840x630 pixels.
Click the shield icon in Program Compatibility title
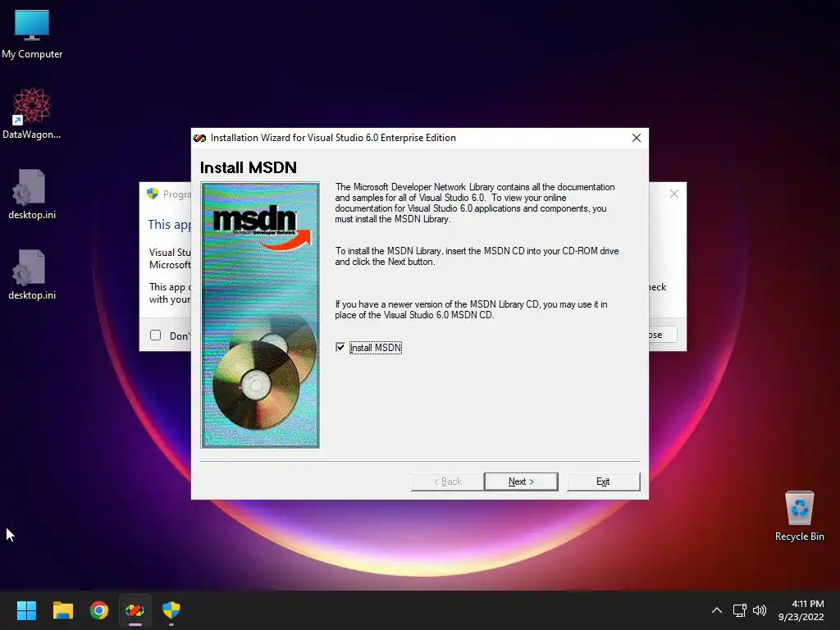153,194
